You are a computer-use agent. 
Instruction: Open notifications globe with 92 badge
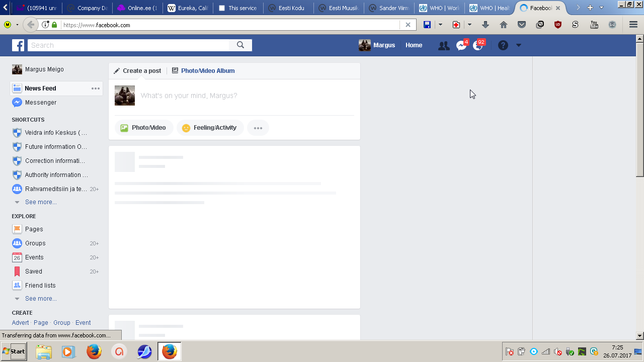point(478,46)
